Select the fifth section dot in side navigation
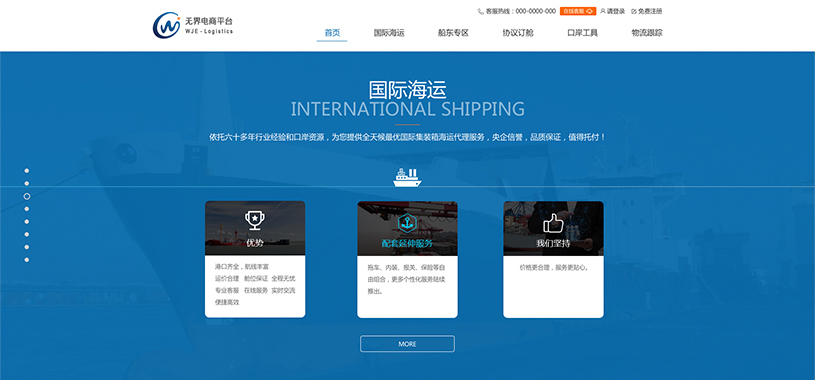 (x=27, y=221)
